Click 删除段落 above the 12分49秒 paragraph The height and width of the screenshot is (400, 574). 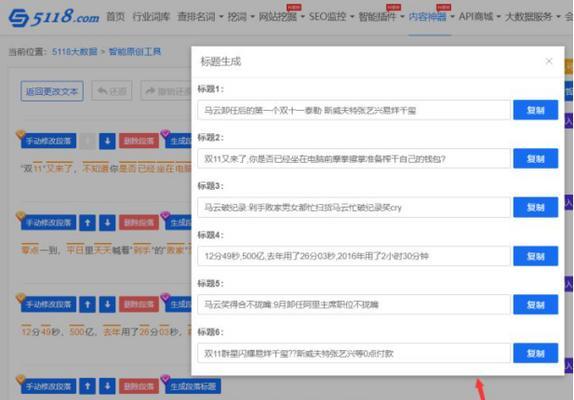(139, 304)
